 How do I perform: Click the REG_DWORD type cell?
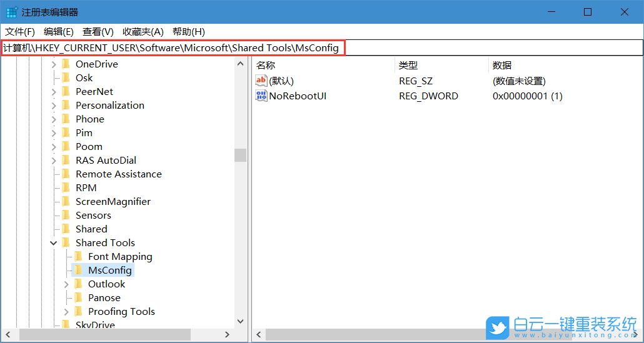428,96
